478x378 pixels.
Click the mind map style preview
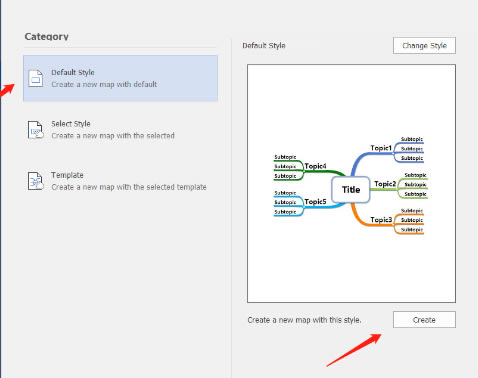point(351,184)
